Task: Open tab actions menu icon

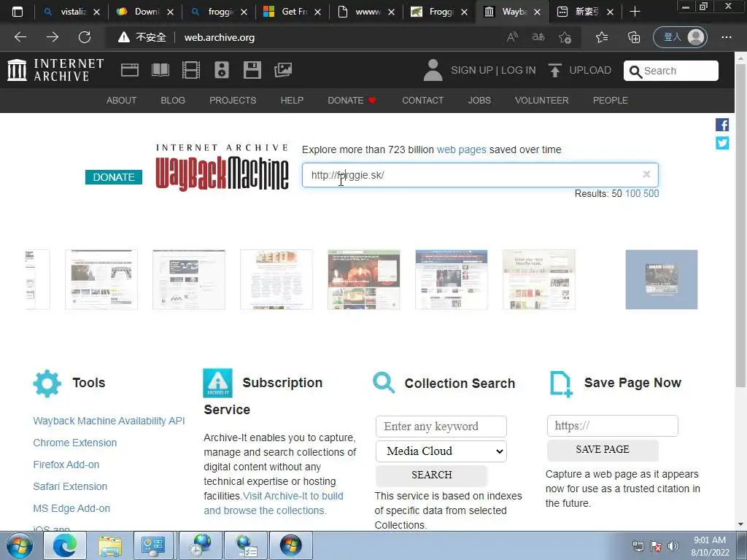Action: tap(18, 12)
